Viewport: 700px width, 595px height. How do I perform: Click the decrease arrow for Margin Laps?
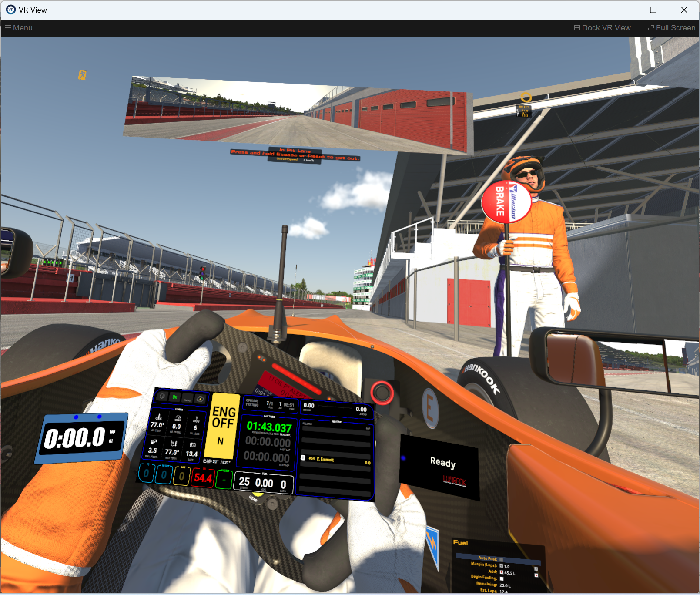(x=501, y=566)
